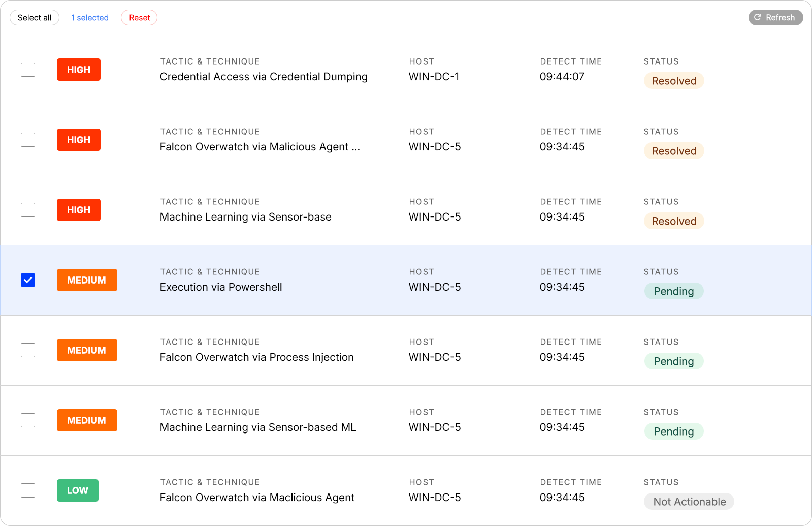The height and width of the screenshot is (526, 812).
Task: Click 09:34:45 in the LOW severity row
Action: 562,498
